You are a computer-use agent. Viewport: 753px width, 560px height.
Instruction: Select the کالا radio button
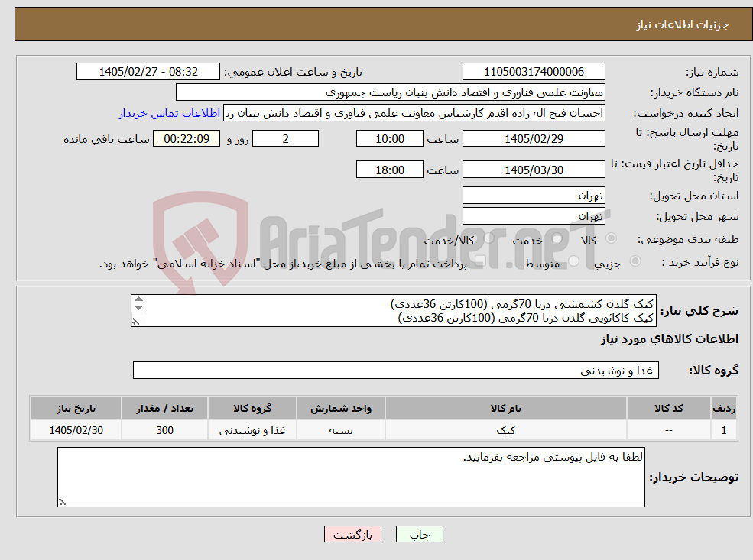[x=612, y=238]
